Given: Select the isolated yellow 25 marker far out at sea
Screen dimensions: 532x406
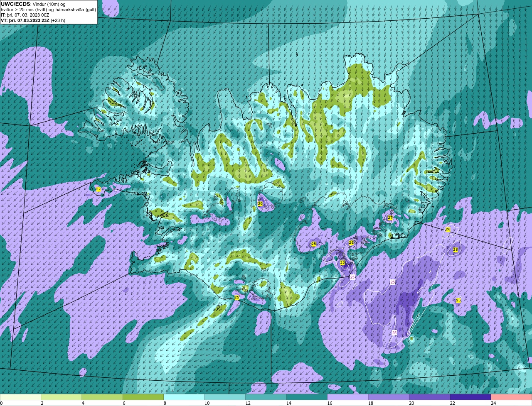Looking at the screenshot, I should [458, 300].
